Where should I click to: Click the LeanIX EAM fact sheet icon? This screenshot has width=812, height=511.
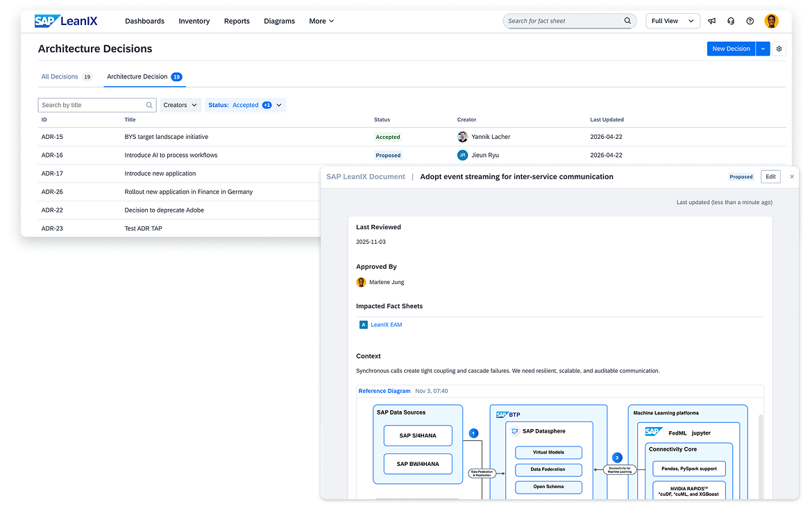363,325
